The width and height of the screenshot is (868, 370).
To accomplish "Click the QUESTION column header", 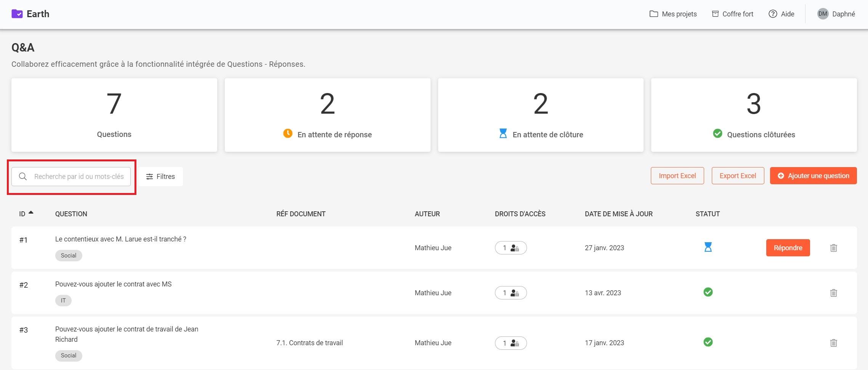I will pyautogui.click(x=71, y=214).
